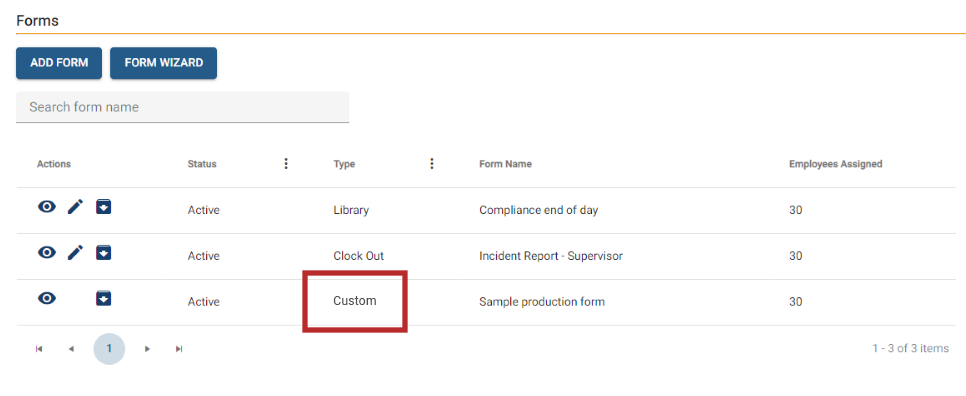Click employees count 30 for Sample production row
966x396 pixels.
coord(795,302)
